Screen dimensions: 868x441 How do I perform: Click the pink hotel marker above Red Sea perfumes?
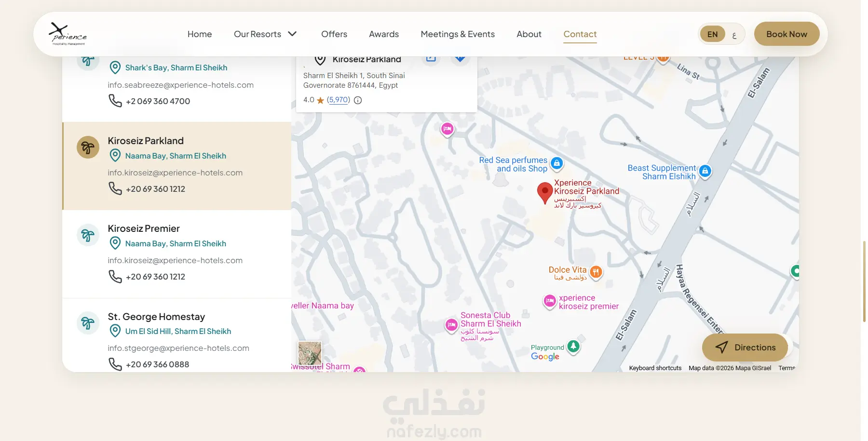448,129
